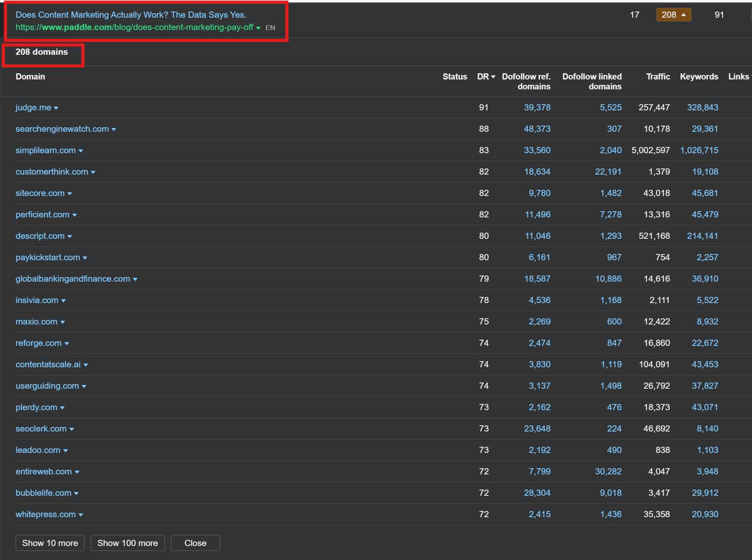Click the entireweb.com domain link
Viewport: 752px width, 560px height.
pos(44,471)
